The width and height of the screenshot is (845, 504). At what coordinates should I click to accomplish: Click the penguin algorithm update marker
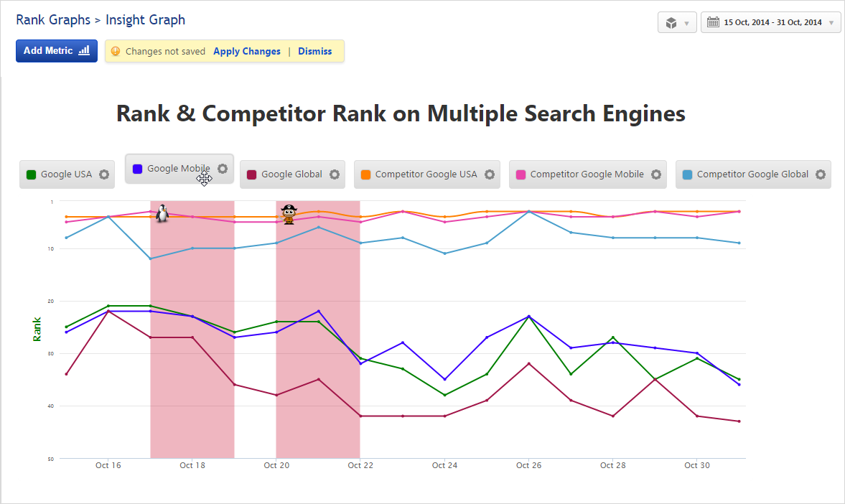point(162,213)
